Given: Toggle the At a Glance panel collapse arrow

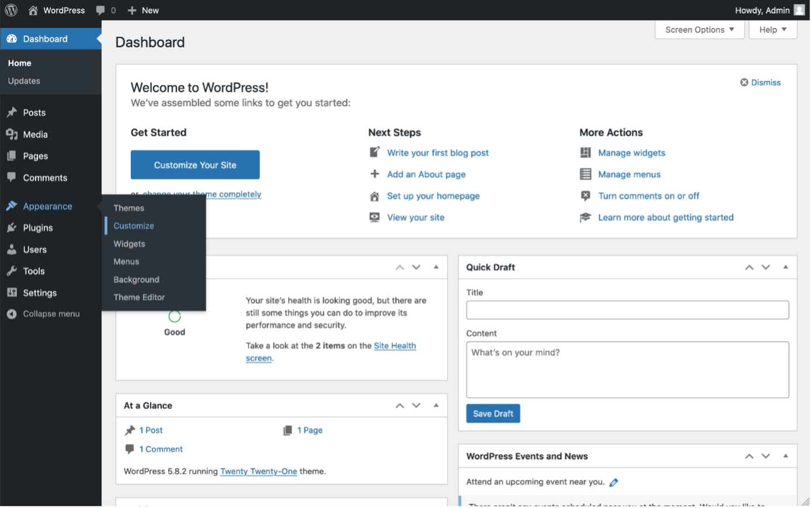Looking at the screenshot, I should pos(436,405).
